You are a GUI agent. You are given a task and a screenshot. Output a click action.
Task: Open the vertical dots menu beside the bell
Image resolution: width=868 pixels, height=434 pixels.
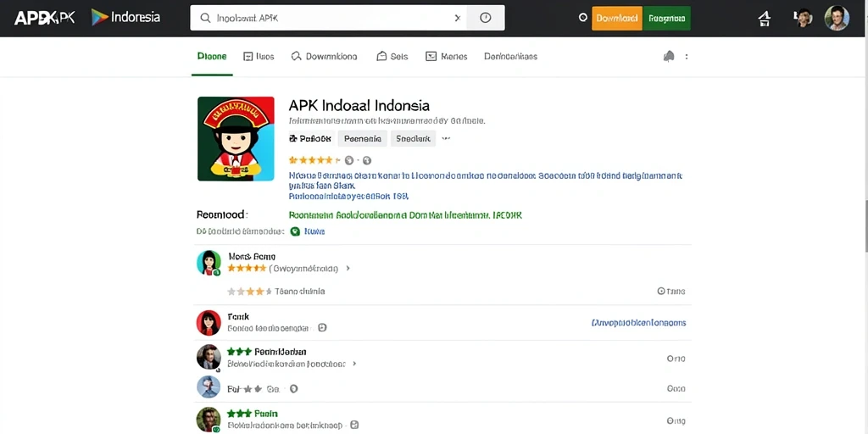pos(687,57)
